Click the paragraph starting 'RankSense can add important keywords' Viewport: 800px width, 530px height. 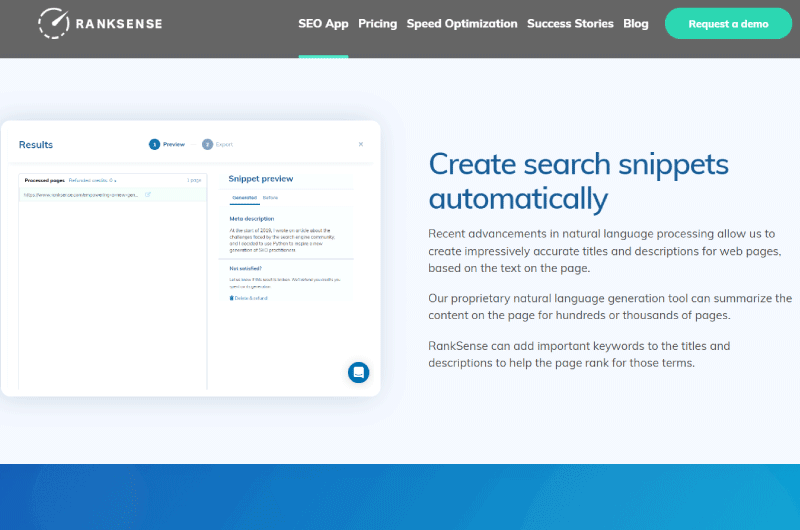pyautogui.click(x=579, y=354)
